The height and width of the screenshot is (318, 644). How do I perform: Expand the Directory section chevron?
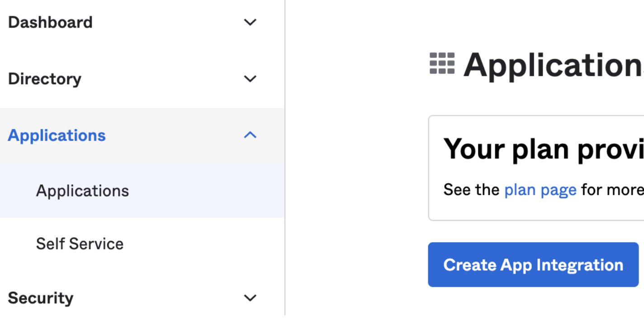250,79
